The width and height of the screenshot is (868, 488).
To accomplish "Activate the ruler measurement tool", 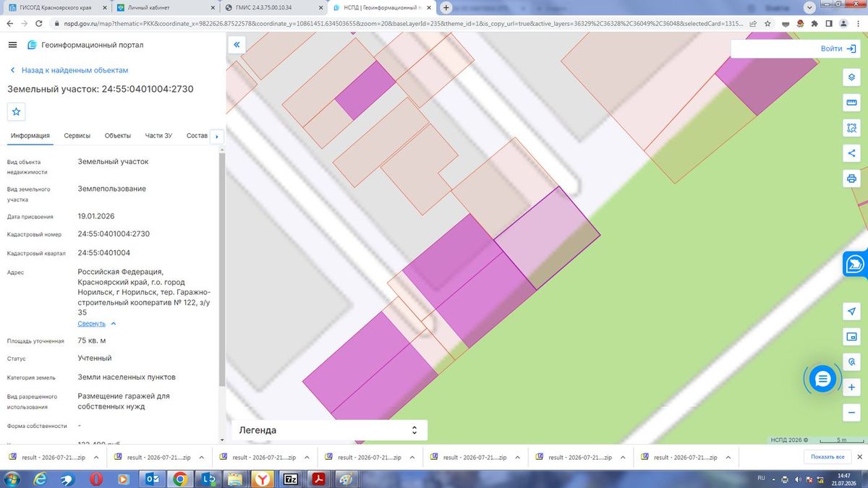I will pyautogui.click(x=851, y=103).
